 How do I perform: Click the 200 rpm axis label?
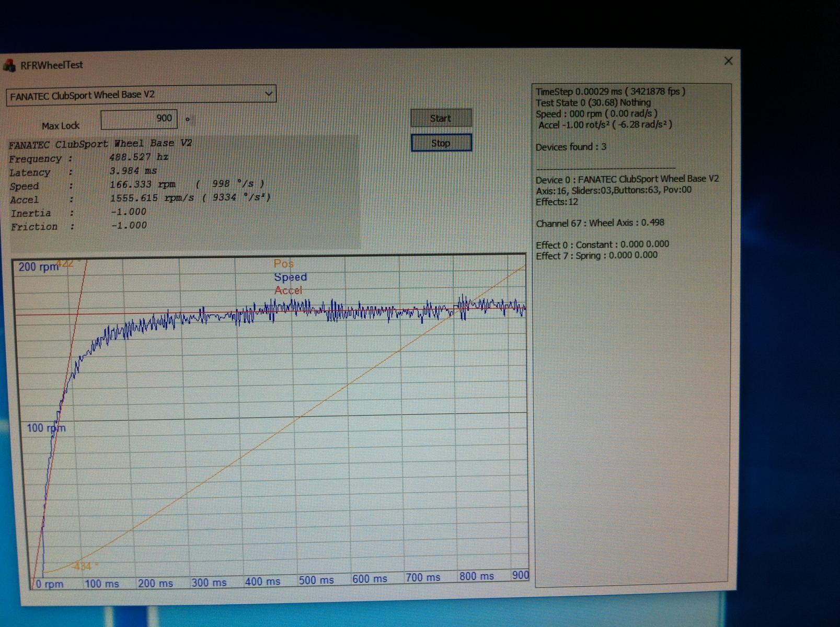(38, 267)
